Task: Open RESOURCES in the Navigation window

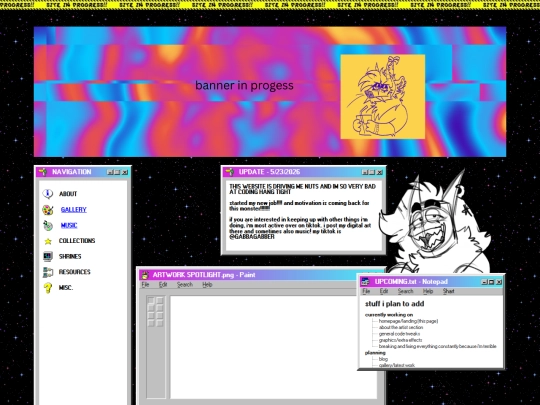Action: pos(74,272)
